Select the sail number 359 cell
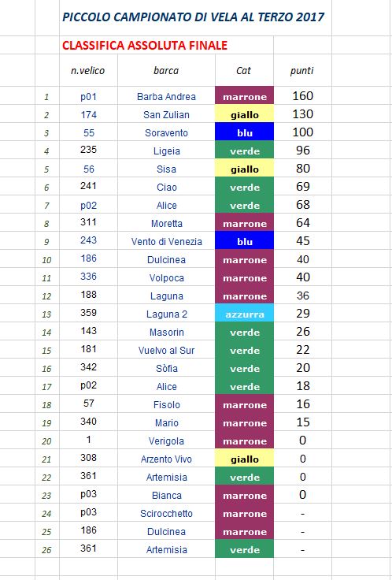This screenshot has width=392, height=580. 88,313
